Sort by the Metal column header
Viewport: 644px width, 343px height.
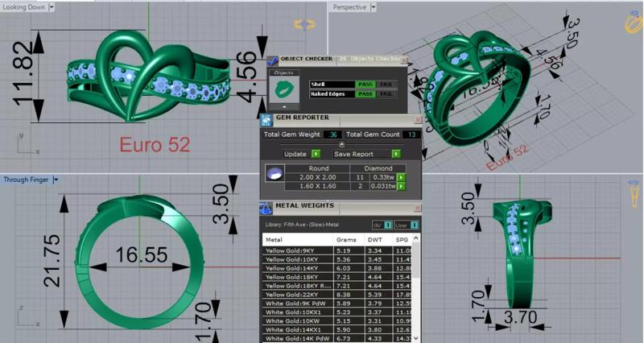pos(297,239)
